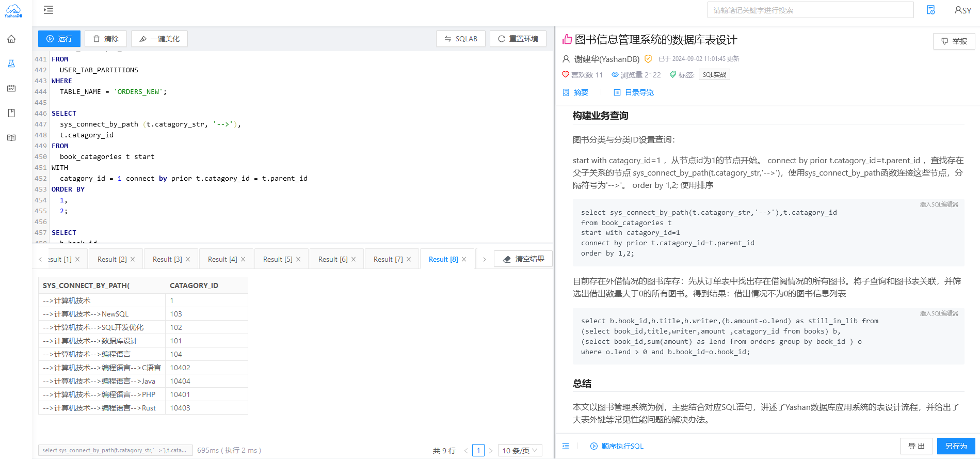Go to previous results page arrow
Screen dimensions: 980x459
466,451
